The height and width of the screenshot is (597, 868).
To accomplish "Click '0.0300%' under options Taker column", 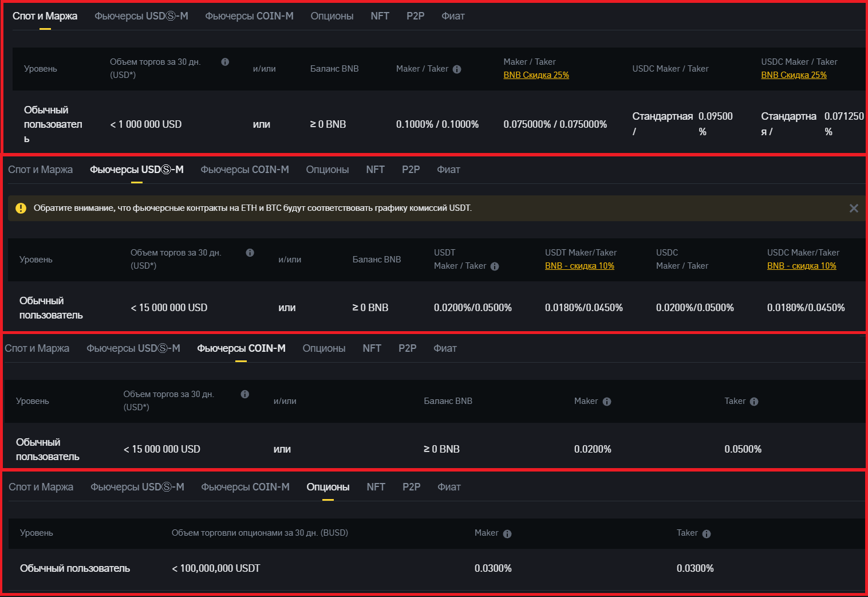I will pyautogui.click(x=695, y=568).
